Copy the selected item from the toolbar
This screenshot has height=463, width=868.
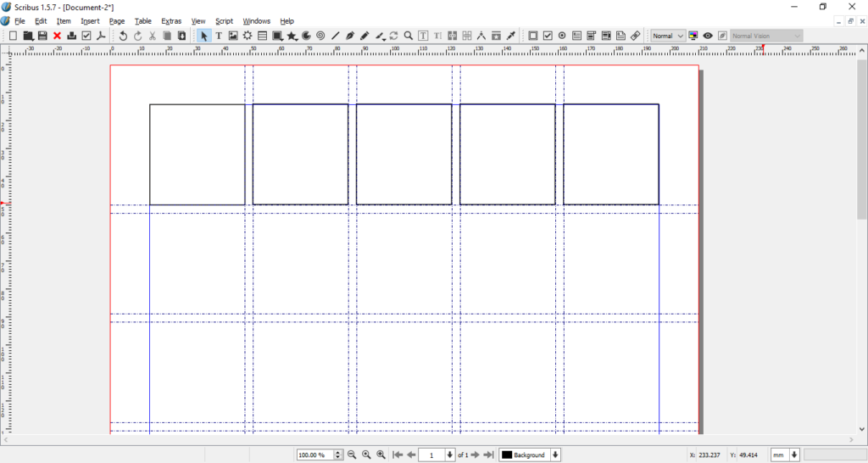coord(167,36)
